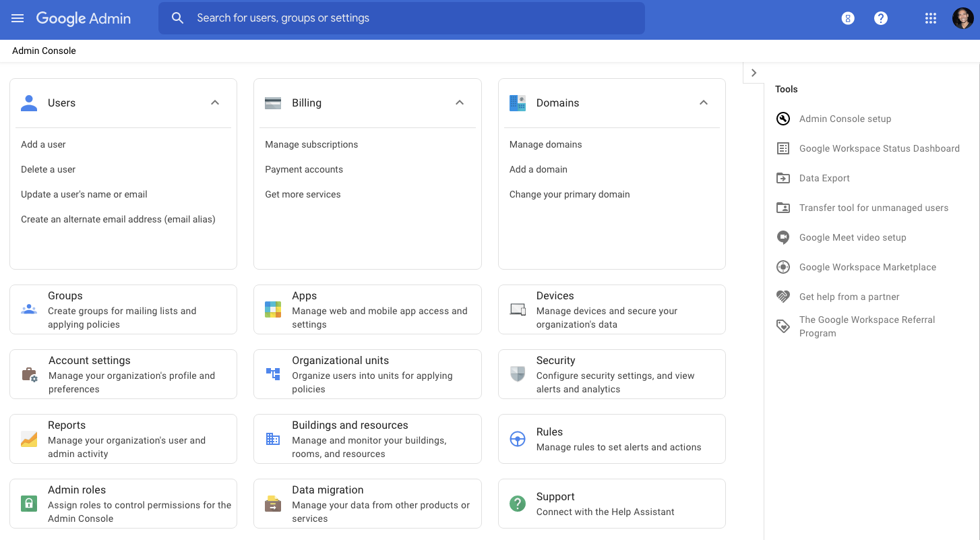Open the Google apps launcher grid
The image size is (980, 540).
click(931, 18)
